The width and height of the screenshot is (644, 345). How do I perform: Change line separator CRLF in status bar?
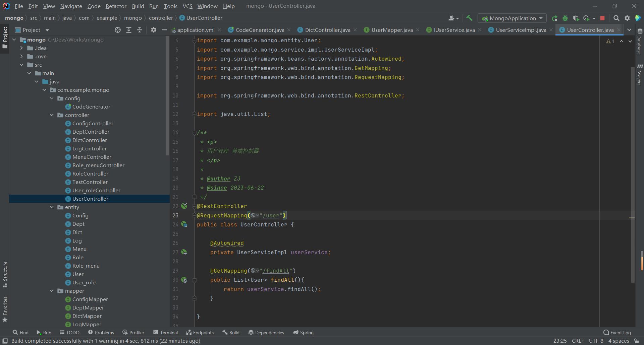(x=578, y=341)
